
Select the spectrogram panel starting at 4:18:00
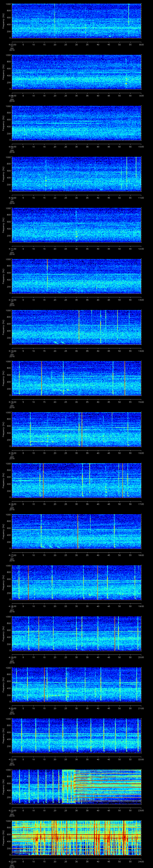[77, 582]
